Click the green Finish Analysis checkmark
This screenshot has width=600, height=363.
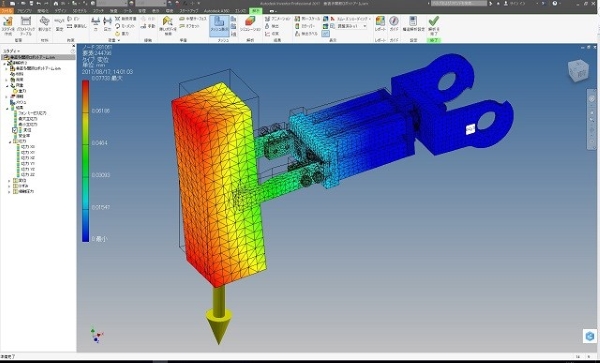434,25
